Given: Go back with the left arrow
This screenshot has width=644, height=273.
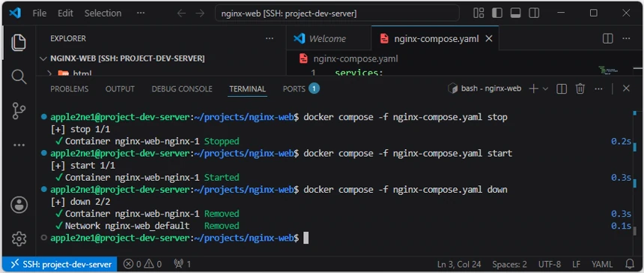Looking at the screenshot, I should coord(181,13).
